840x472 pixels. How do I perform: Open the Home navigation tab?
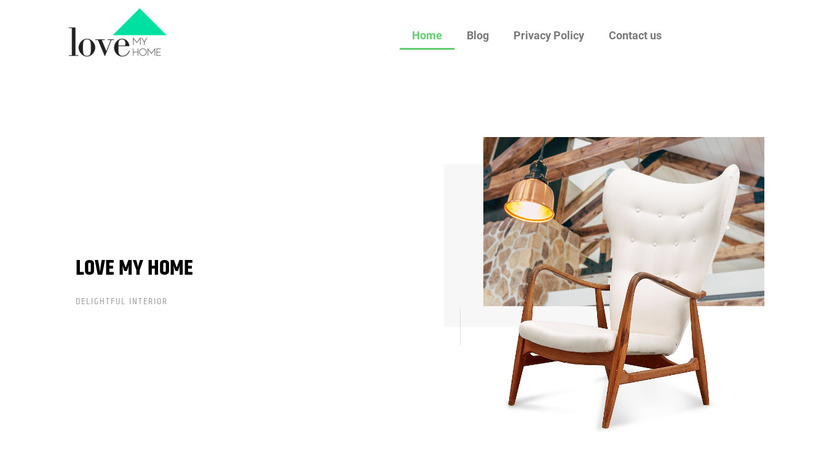pos(426,35)
